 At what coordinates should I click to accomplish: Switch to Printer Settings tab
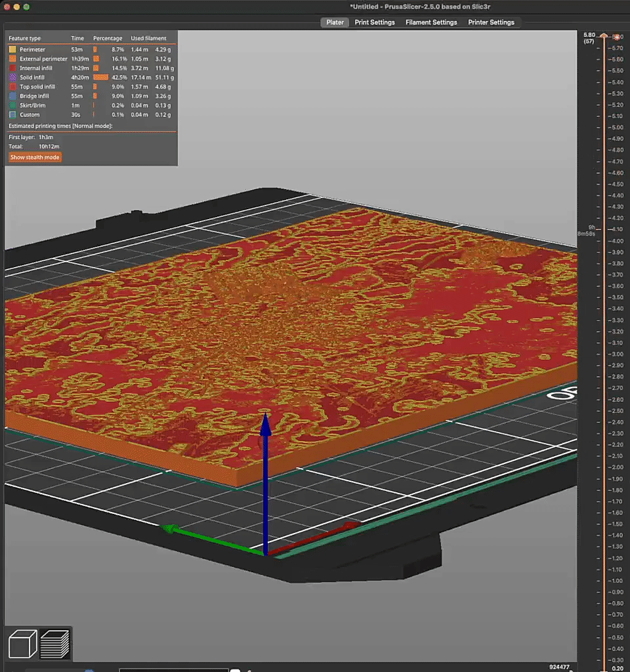[491, 22]
